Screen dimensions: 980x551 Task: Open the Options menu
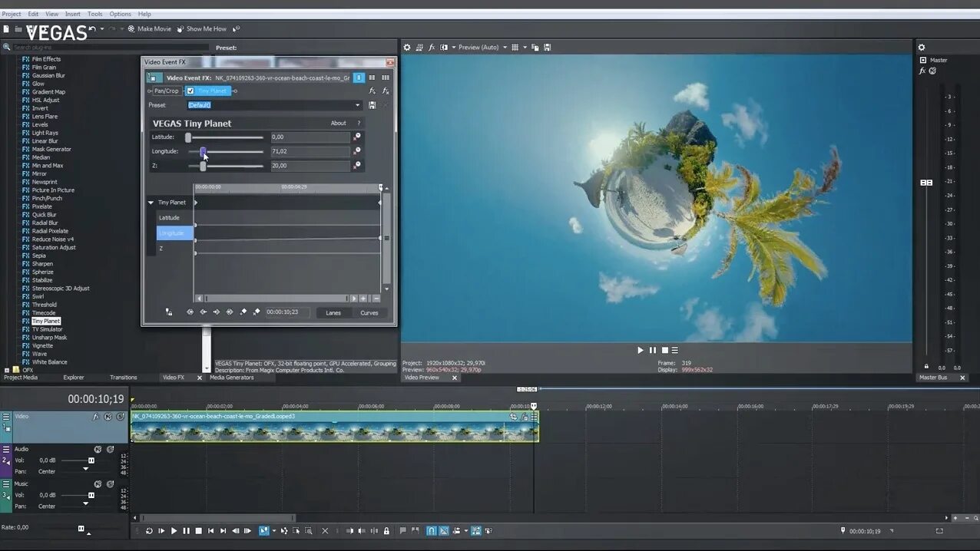tap(120, 13)
